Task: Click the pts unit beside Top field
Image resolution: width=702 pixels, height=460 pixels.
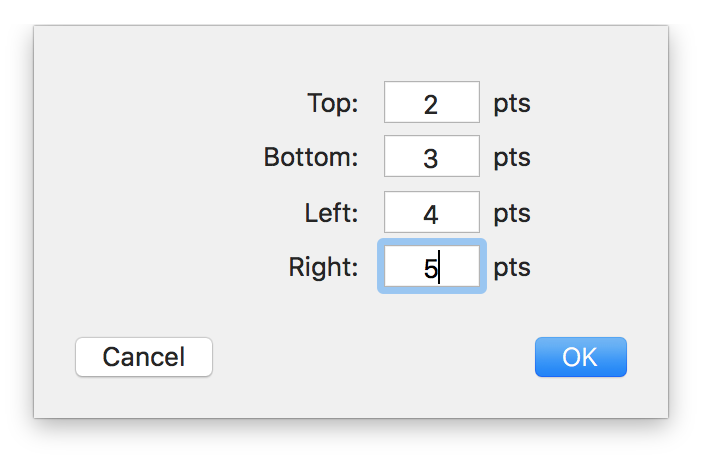Action: coord(511,103)
